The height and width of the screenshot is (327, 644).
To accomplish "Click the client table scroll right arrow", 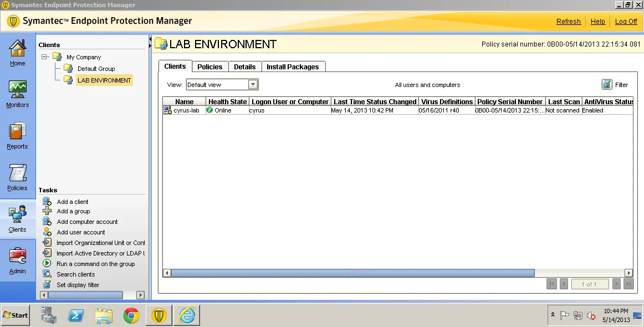I will tap(629, 273).
